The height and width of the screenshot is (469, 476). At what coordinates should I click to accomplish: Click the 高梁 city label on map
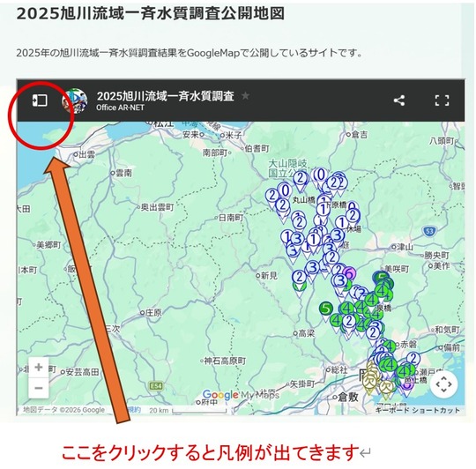(x=304, y=333)
